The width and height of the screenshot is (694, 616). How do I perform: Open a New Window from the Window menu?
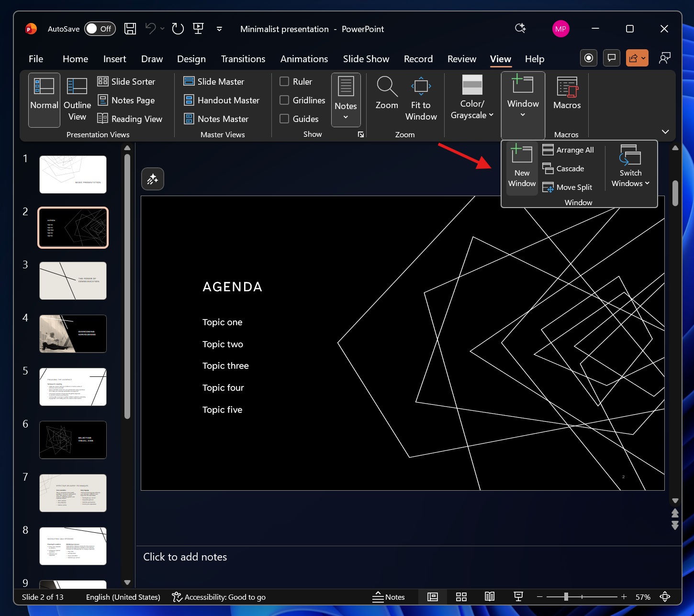point(521,165)
